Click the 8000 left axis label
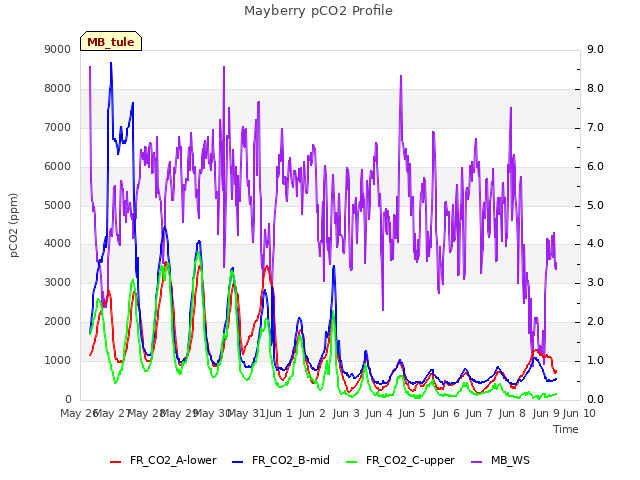 click(58, 89)
